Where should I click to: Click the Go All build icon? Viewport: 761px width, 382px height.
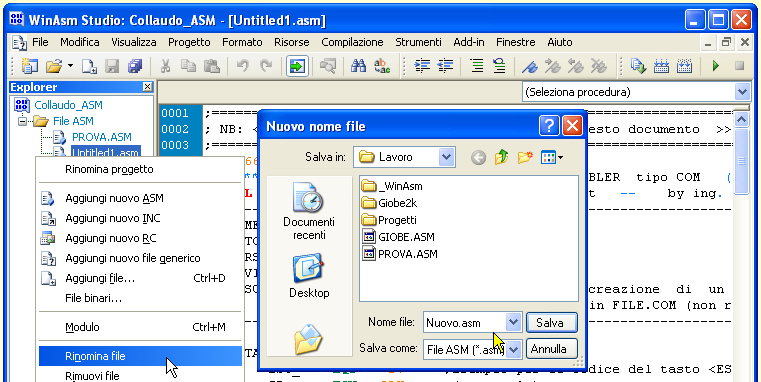click(x=684, y=66)
